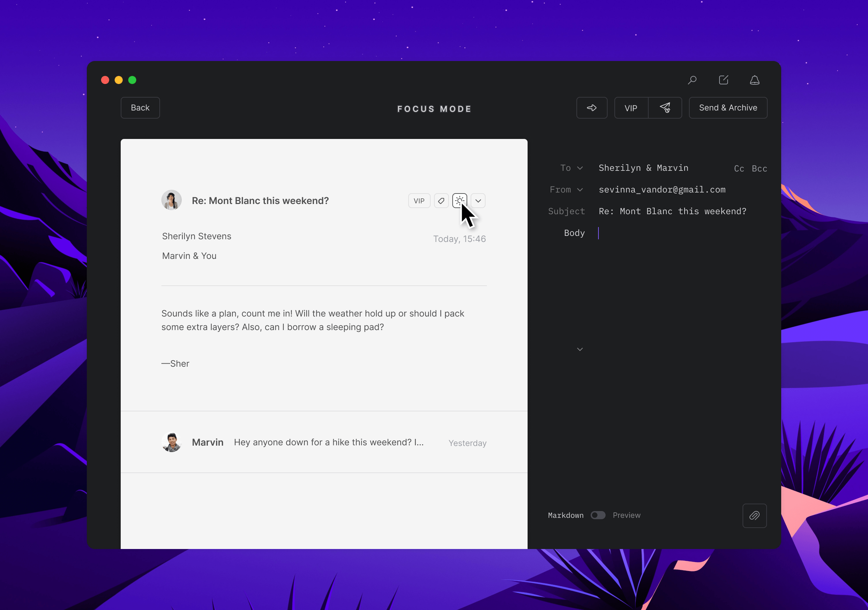
Task: Click the red close window button
Action: (x=105, y=80)
